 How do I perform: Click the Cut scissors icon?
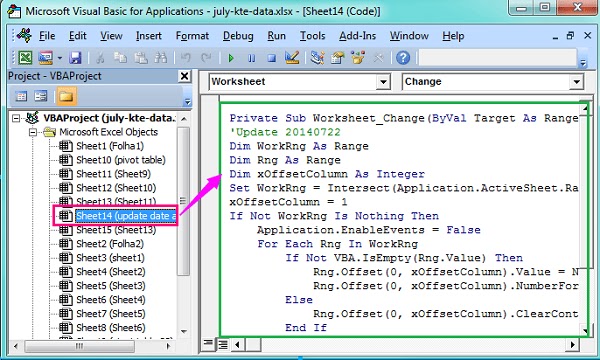click(x=100, y=58)
